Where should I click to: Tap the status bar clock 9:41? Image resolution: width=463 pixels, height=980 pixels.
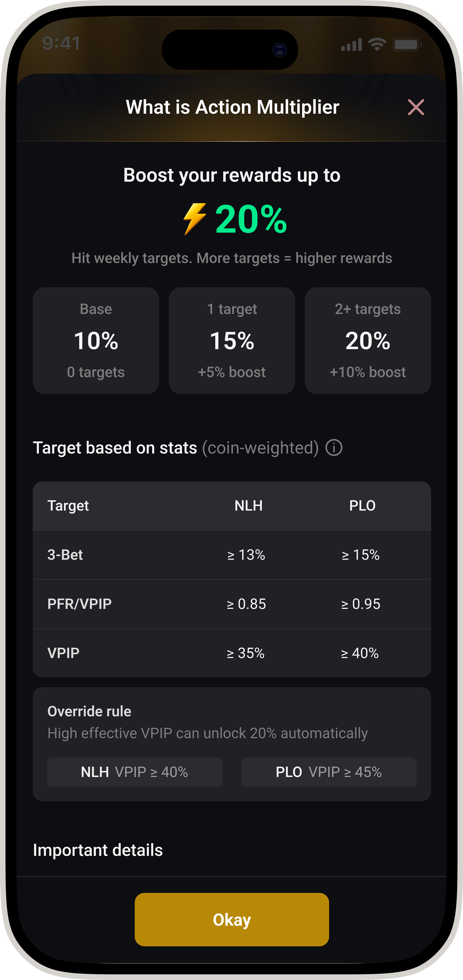point(61,43)
